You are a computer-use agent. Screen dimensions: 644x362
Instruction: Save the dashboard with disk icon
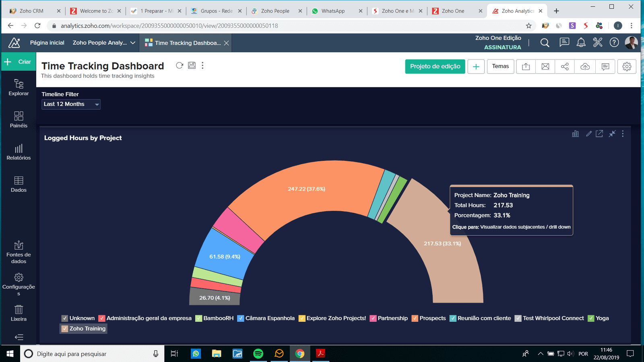(x=192, y=65)
